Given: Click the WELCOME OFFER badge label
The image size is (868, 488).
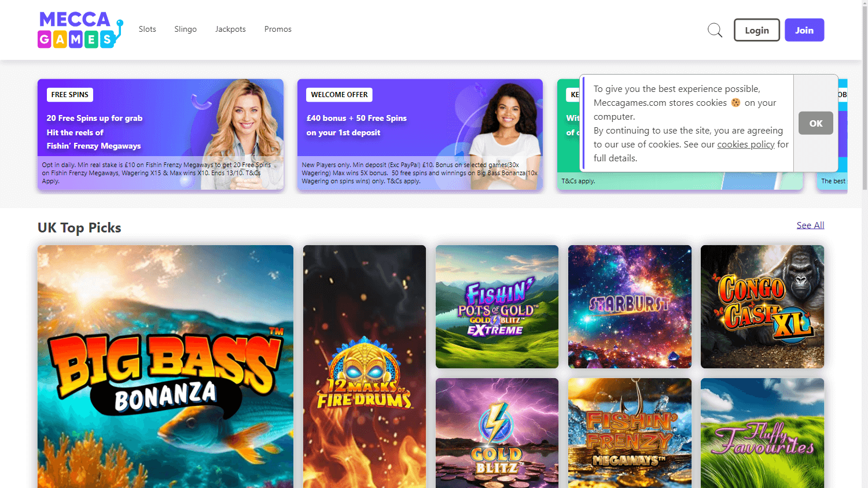Looking at the screenshot, I should click(339, 95).
